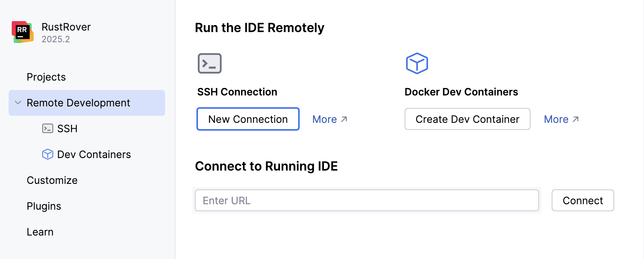This screenshot has height=259, width=644.
Task: Collapse the Remote Development chevron
Action: (18, 103)
